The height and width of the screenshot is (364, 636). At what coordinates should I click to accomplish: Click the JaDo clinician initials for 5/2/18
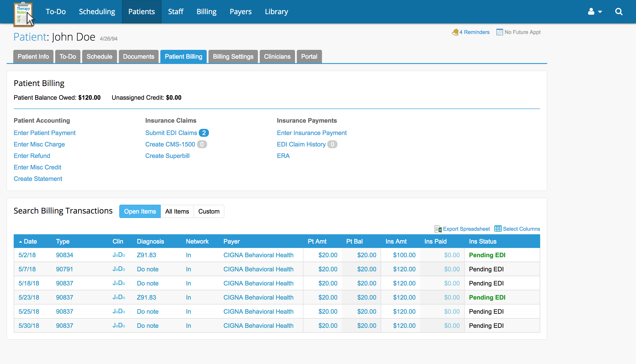(x=119, y=255)
